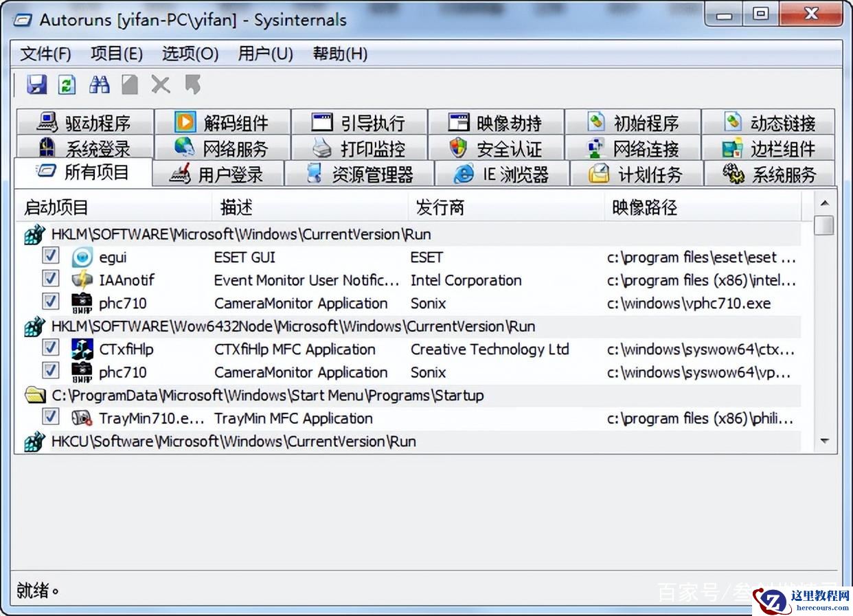Switch to the 初始程序 tab
This screenshot has height=616, width=853.
(633, 122)
